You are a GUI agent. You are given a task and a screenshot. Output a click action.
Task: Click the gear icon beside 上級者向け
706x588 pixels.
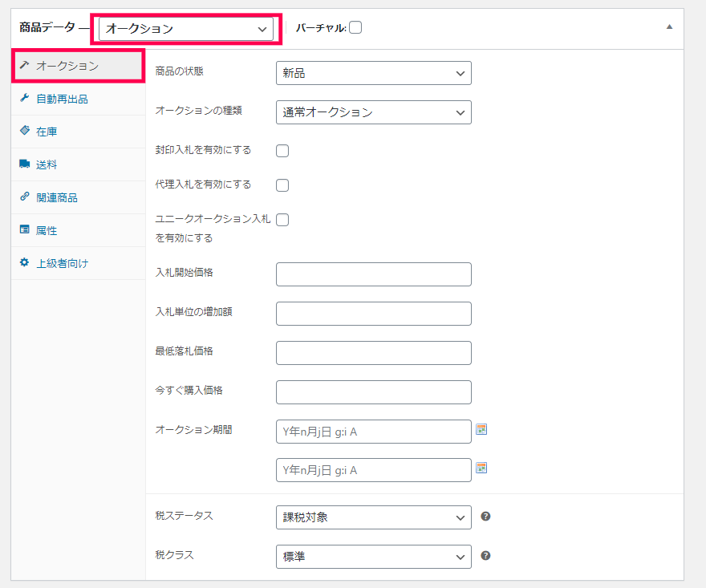24,262
